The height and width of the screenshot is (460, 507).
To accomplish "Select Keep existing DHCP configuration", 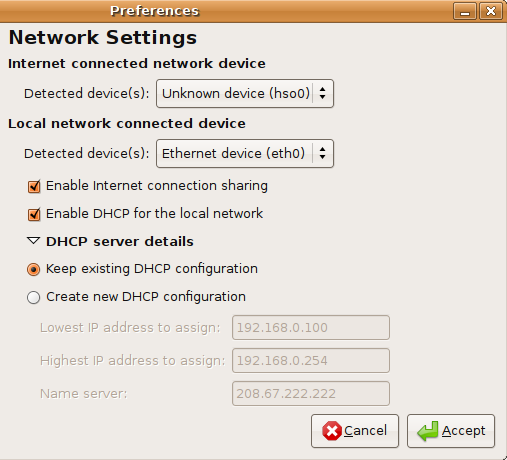I will pyautogui.click(x=34, y=269).
